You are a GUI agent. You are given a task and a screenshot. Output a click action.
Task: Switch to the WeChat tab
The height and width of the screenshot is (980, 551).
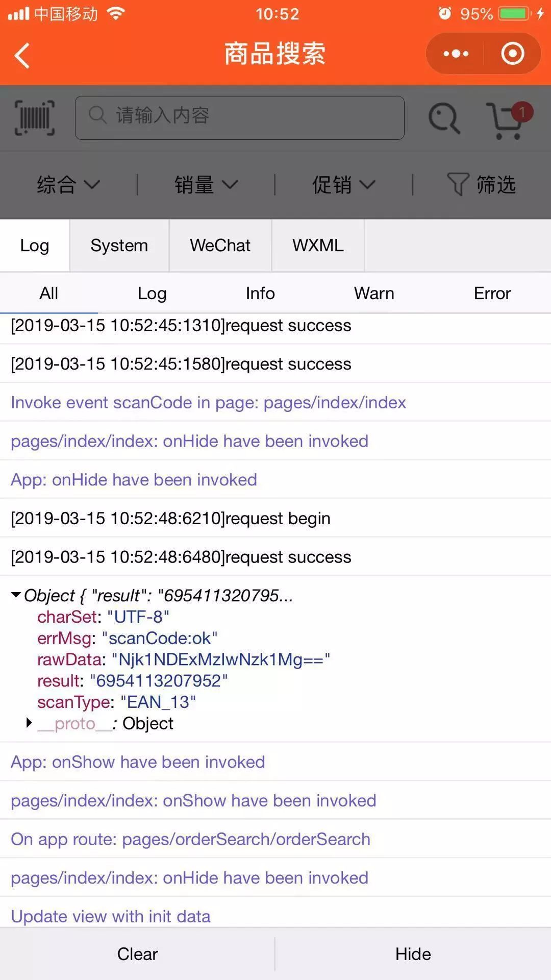click(x=220, y=246)
